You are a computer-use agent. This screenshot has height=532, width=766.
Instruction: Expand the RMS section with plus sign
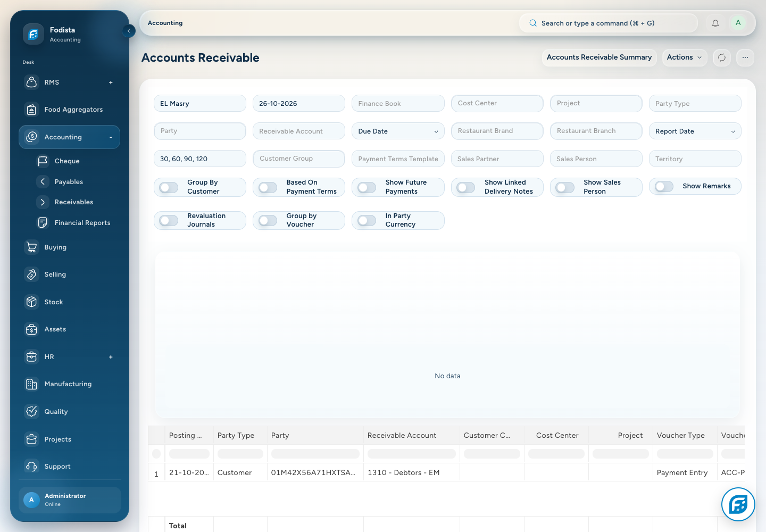point(111,82)
